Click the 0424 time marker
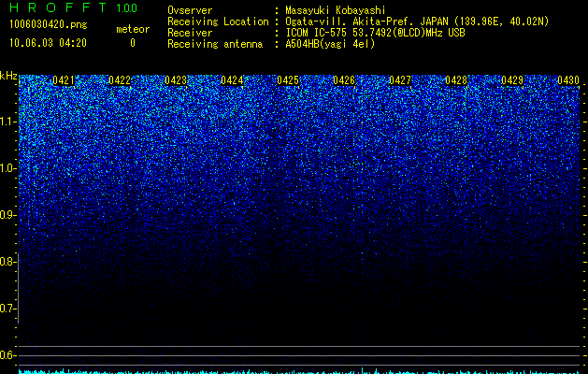588x374 pixels. point(232,80)
